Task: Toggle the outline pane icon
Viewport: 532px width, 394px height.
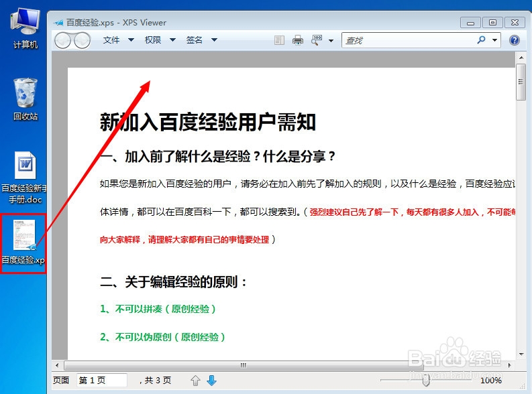Action: tap(279, 40)
